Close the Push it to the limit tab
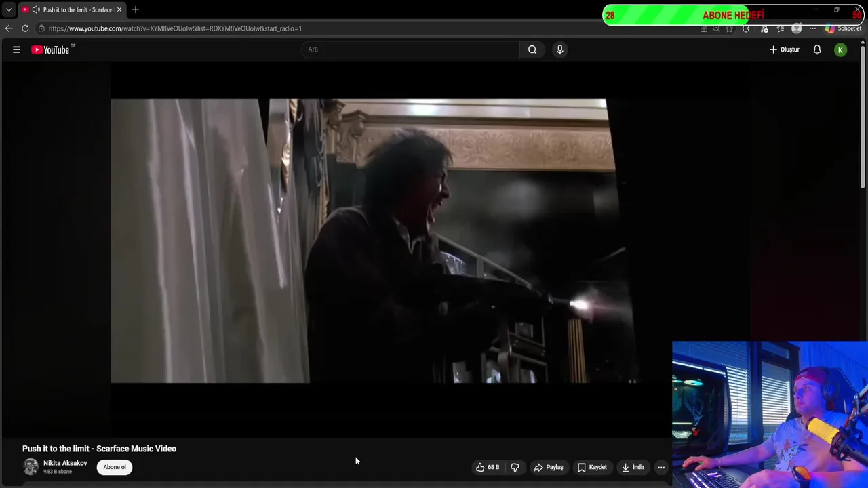 (x=119, y=9)
